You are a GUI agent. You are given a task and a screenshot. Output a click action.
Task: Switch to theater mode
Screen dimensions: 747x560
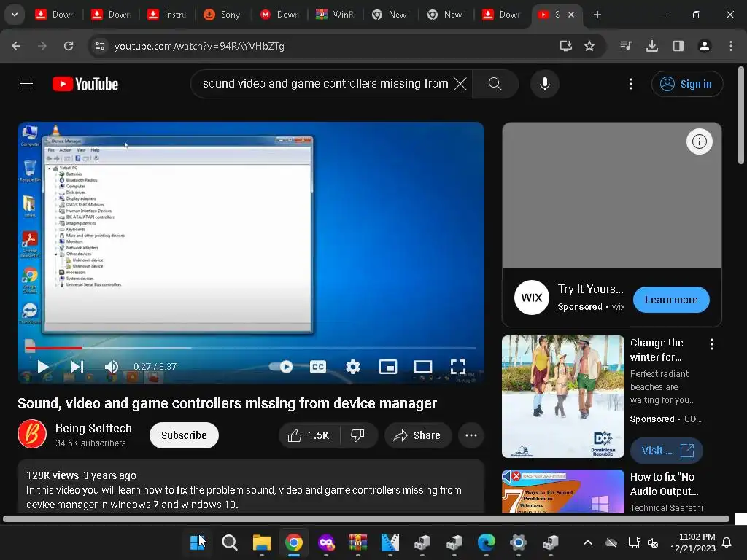[x=422, y=366]
